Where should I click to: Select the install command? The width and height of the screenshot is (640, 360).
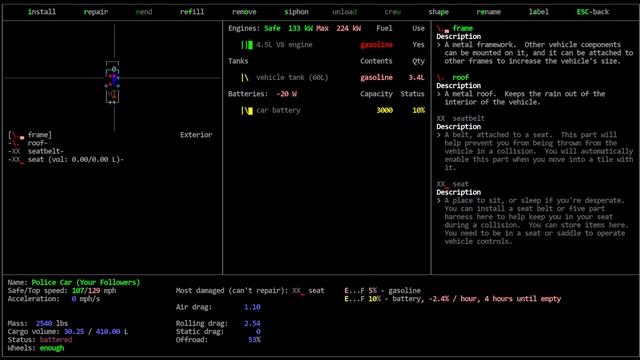point(42,12)
